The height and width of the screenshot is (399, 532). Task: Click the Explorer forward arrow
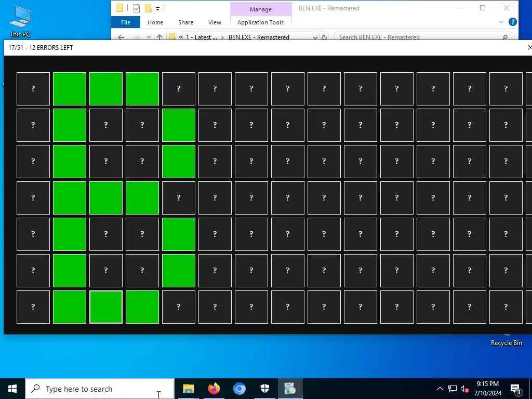(136, 37)
